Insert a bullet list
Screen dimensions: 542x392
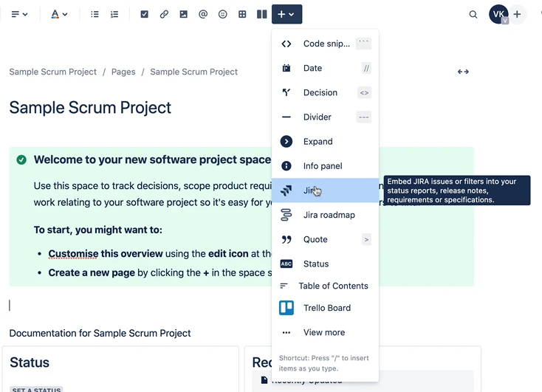pyautogui.click(x=95, y=14)
